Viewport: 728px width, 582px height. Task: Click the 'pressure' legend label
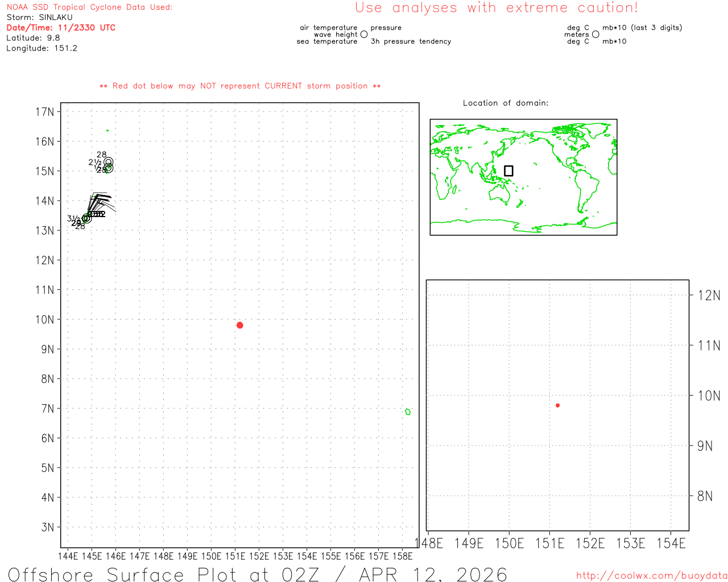coord(386,28)
